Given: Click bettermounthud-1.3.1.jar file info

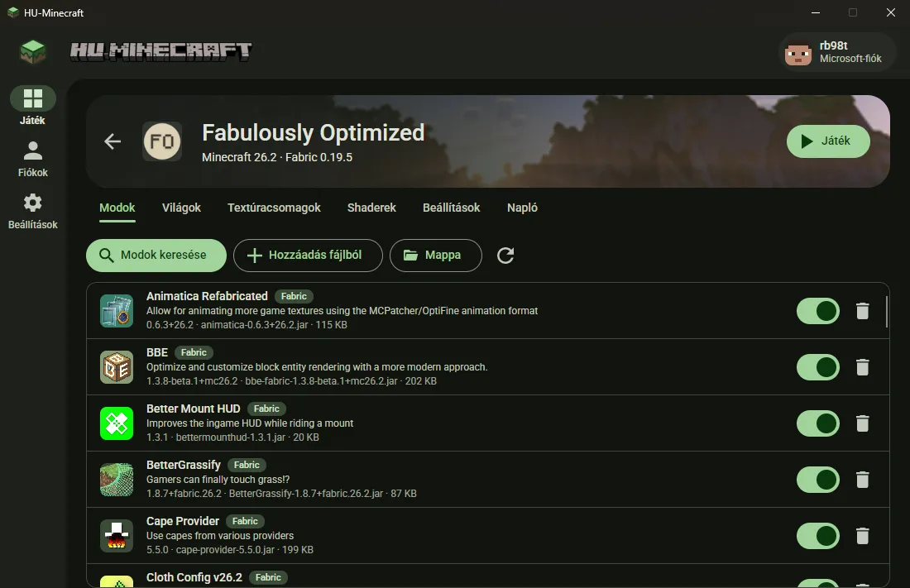Looking at the screenshot, I should coord(232,437).
